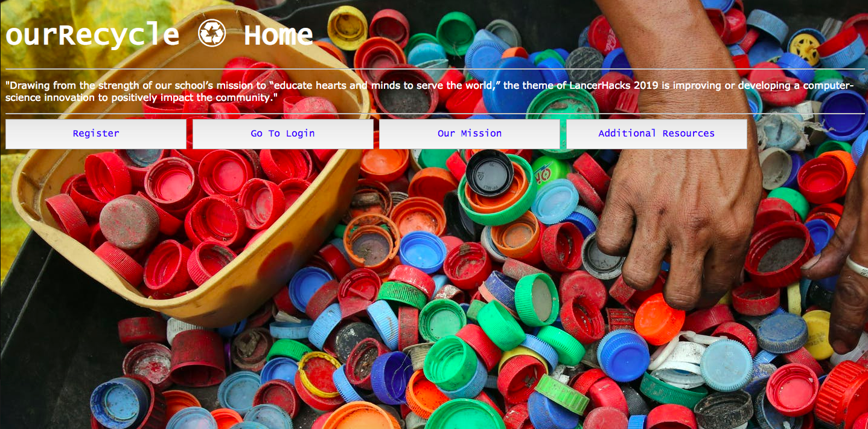The width and height of the screenshot is (868, 429).
Task: Click the divider line under the header title
Action: (435, 69)
